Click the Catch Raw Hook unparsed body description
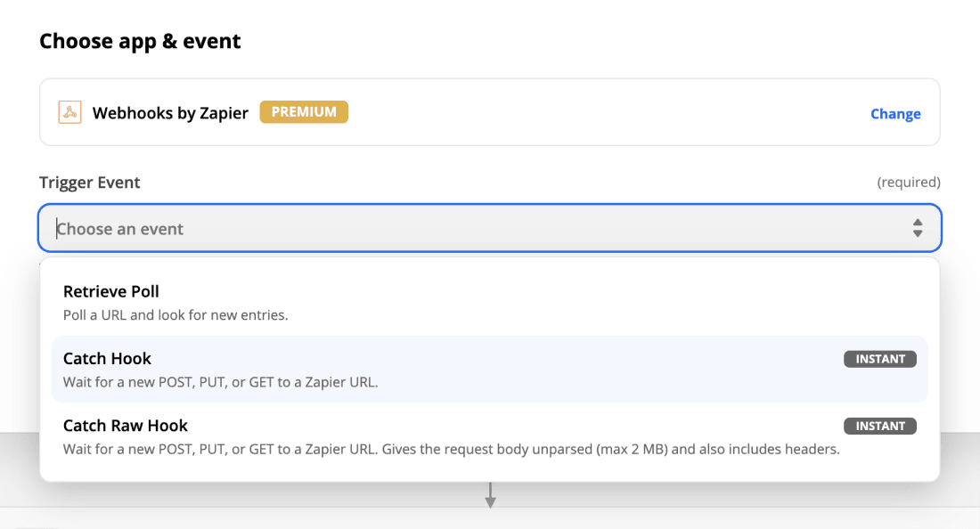 point(452,449)
